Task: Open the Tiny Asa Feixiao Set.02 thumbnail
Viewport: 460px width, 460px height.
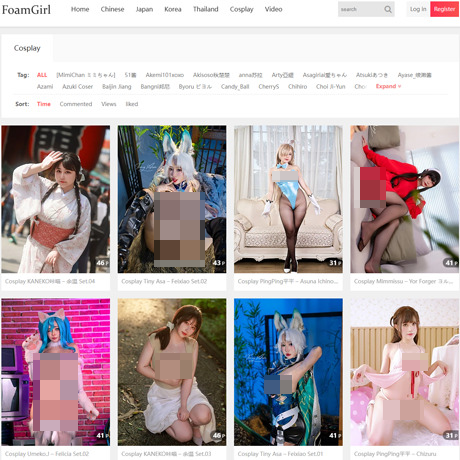Action: [172, 199]
